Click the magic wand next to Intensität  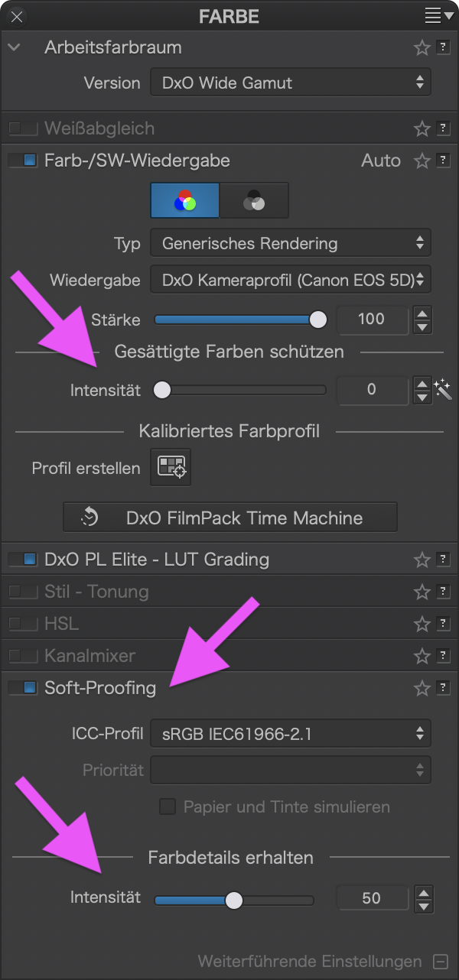[x=444, y=389]
